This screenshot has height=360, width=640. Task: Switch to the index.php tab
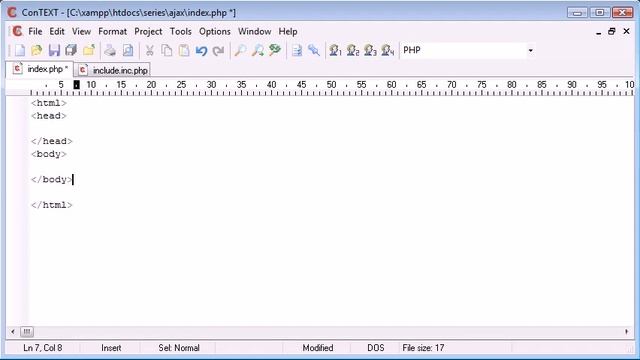40,69
